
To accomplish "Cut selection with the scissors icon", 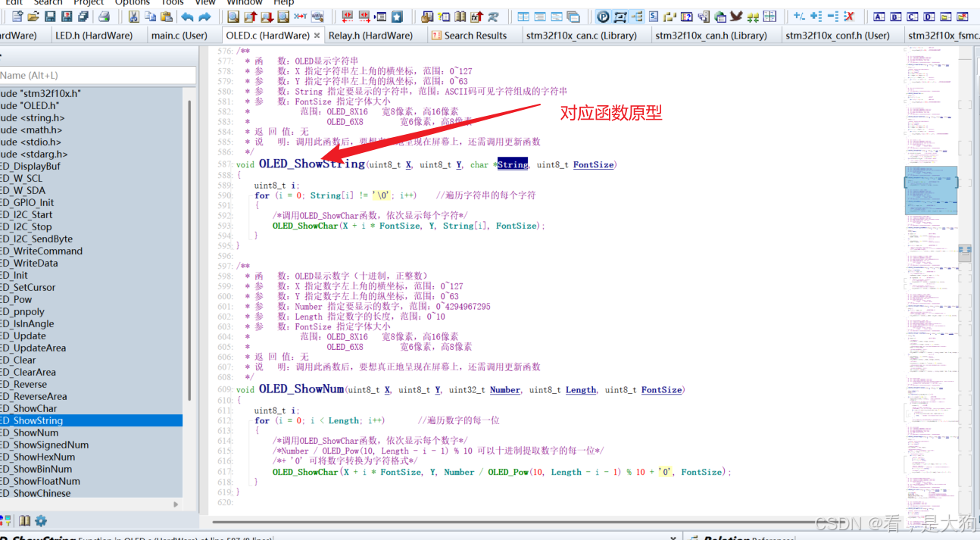I will click(x=133, y=17).
